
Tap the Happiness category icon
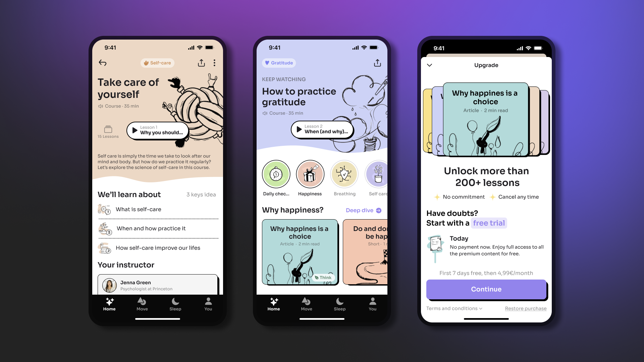310,174
